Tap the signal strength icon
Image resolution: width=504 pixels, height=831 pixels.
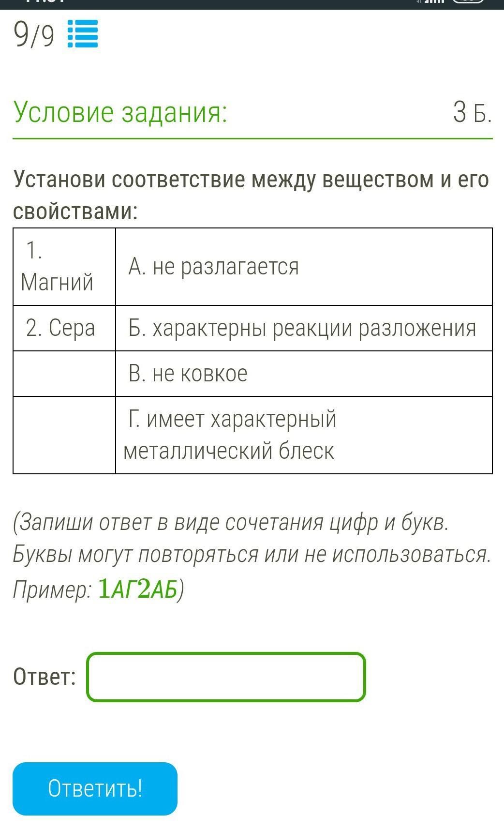tap(434, 1)
